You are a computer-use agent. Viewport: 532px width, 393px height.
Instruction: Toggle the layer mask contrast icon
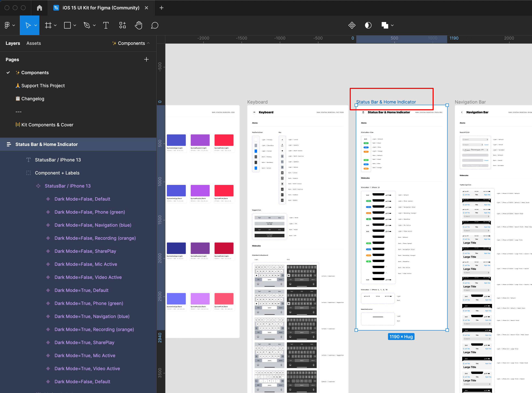[x=368, y=25]
